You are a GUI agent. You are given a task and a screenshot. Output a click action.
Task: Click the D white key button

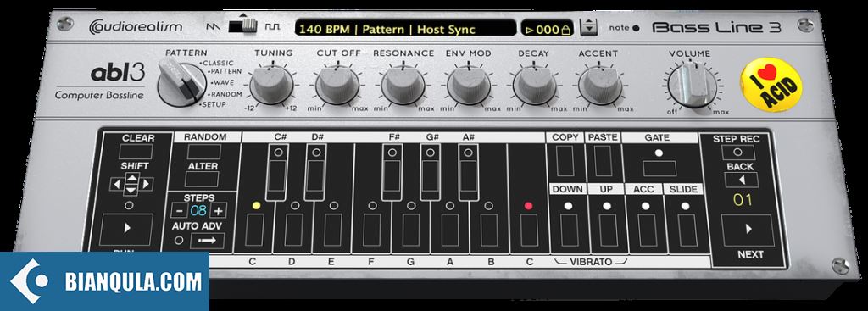(x=293, y=230)
